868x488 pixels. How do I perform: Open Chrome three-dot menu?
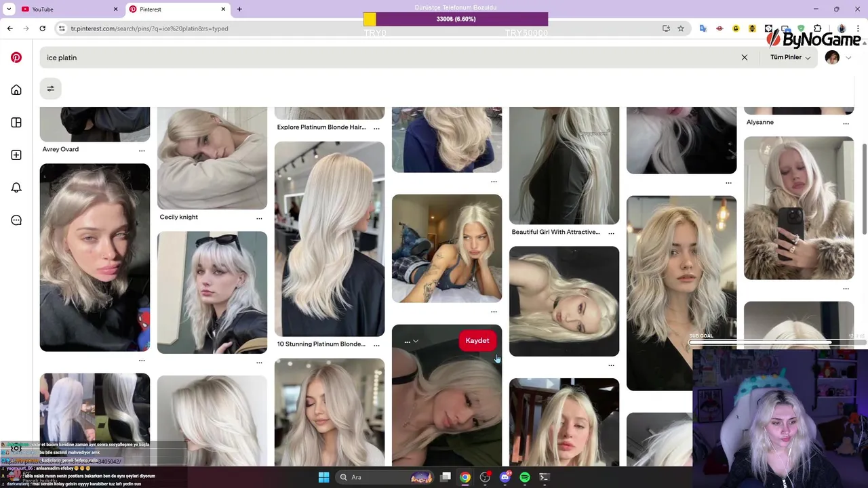coord(859,28)
